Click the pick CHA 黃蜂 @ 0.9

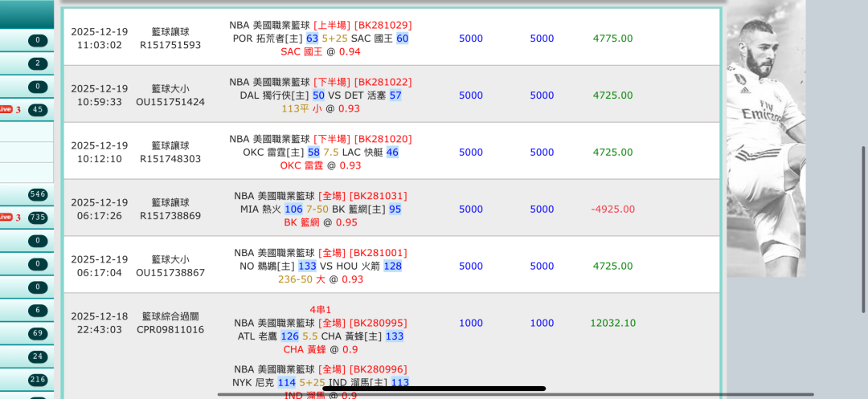tap(321, 350)
